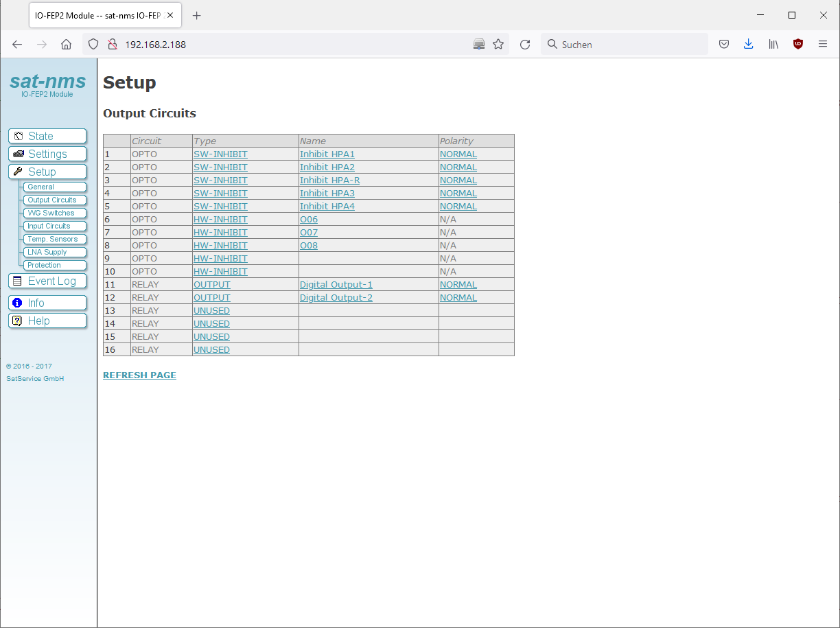Edit the Inhibit HPA-R name link
Image resolution: width=840 pixels, height=628 pixels.
point(329,181)
